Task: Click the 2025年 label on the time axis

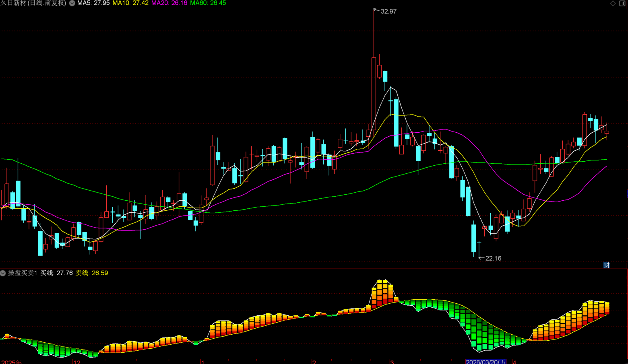Action: (11, 362)
